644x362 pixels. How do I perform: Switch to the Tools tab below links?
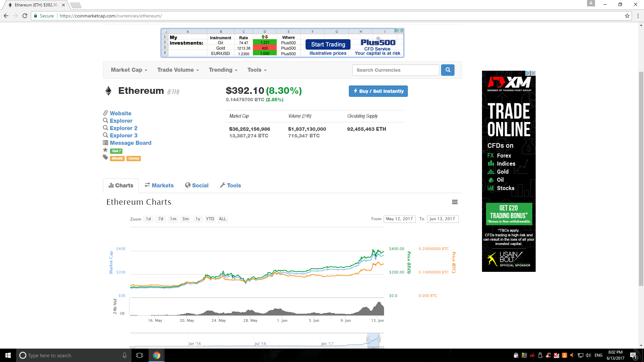230,185
